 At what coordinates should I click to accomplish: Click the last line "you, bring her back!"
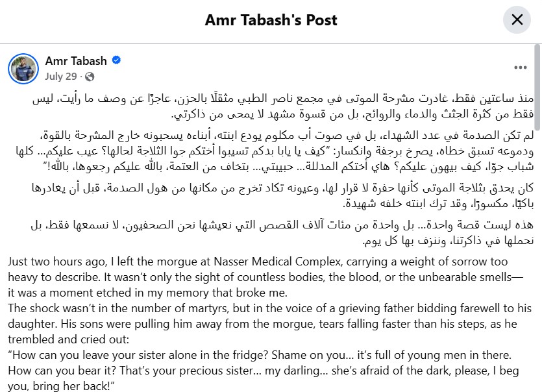tap(61, 386)
